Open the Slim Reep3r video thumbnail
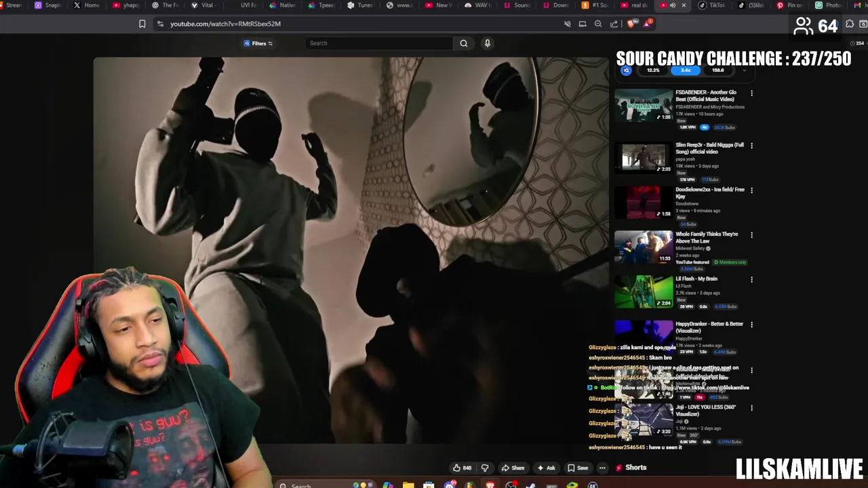Screen dimensions: 868x488 pyautogui.click(x=644, y=157)
